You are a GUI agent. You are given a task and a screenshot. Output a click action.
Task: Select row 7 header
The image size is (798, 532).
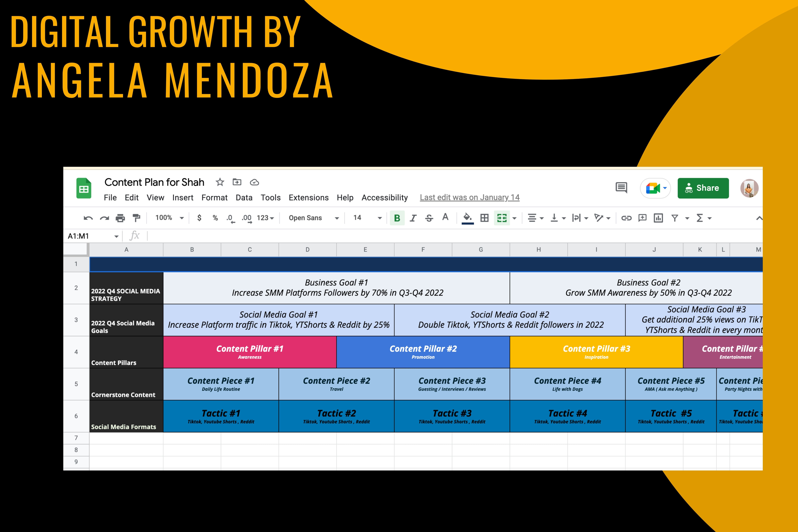click(76, 438)
